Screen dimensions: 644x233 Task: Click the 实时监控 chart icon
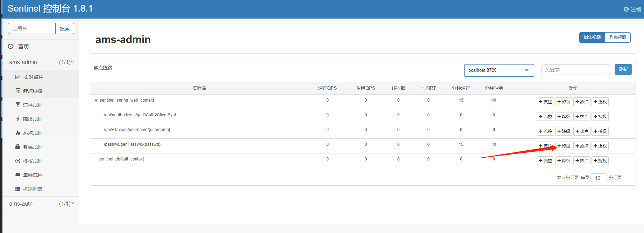pos(18,77)
